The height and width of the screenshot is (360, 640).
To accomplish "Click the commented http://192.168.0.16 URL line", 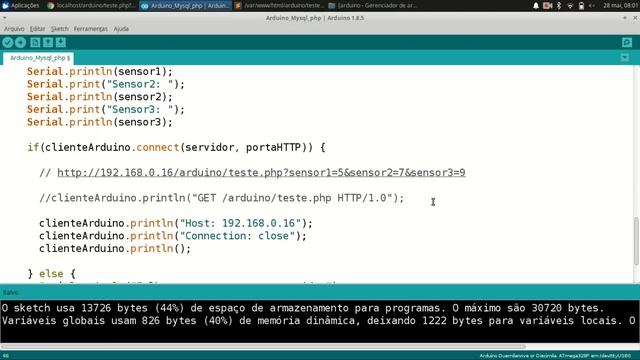I will point(252,173).
